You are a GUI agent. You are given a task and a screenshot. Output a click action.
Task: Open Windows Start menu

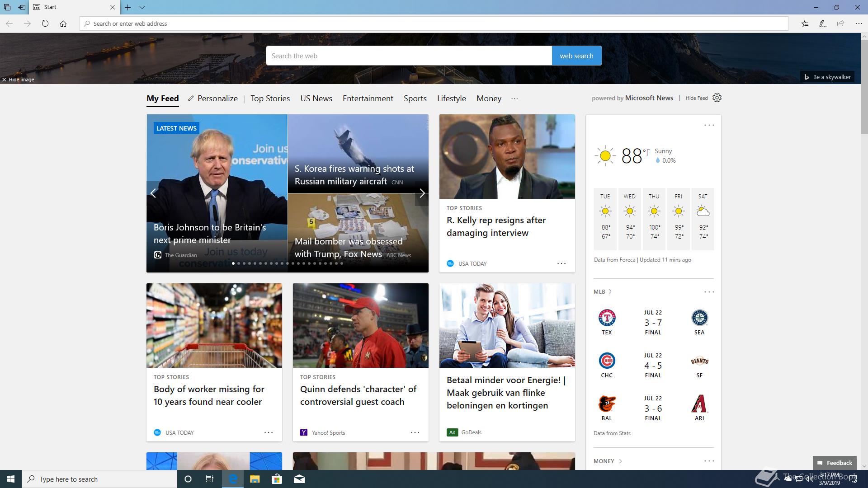[x=11, y=479]
